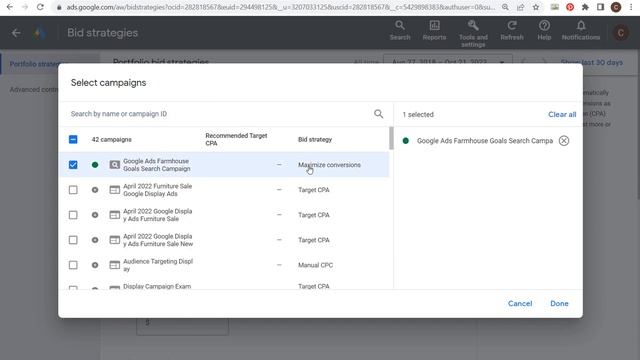Open Notifications bell
The image size is (640, 360).
(x=580, y=31)
